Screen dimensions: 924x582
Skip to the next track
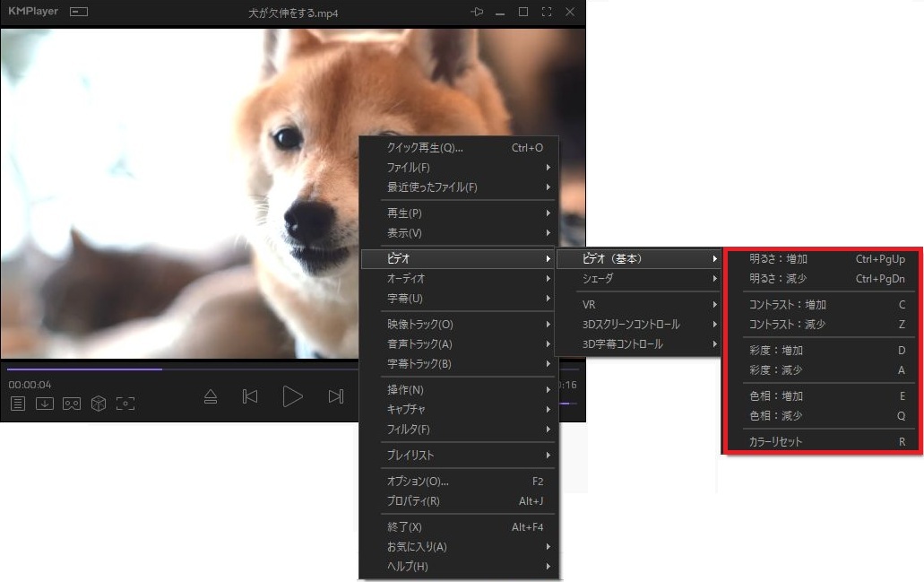click(x=335, y=396)
